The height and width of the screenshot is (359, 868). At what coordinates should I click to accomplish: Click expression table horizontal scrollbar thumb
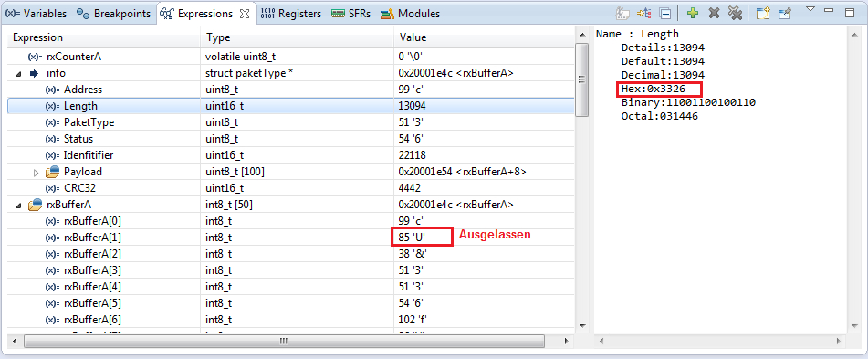point(284,341)
